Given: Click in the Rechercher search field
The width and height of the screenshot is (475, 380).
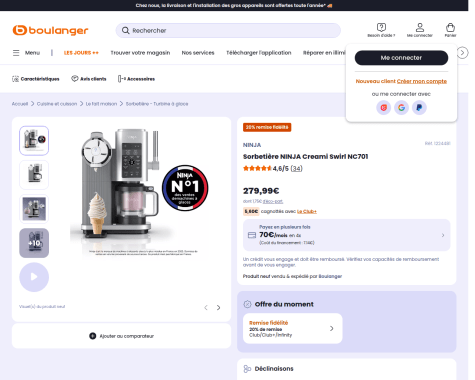Looking at the screenshot, I should click(x=228, y=30).
